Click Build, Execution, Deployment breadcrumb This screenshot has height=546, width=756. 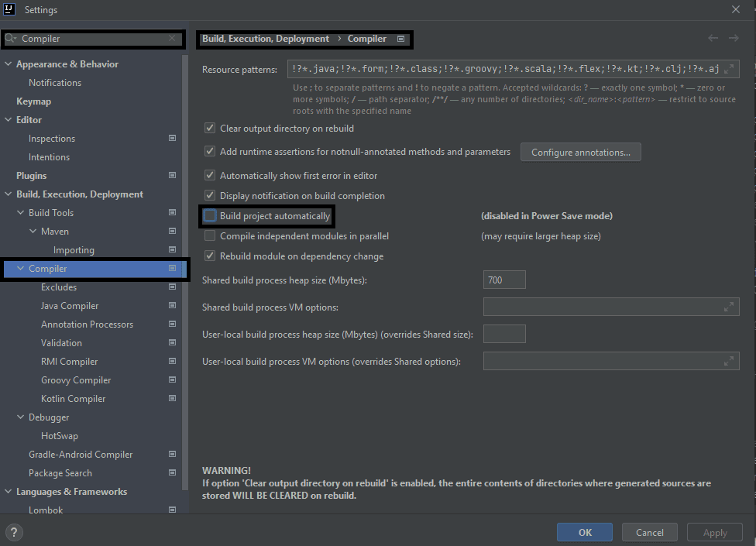[x=266, y=39]
